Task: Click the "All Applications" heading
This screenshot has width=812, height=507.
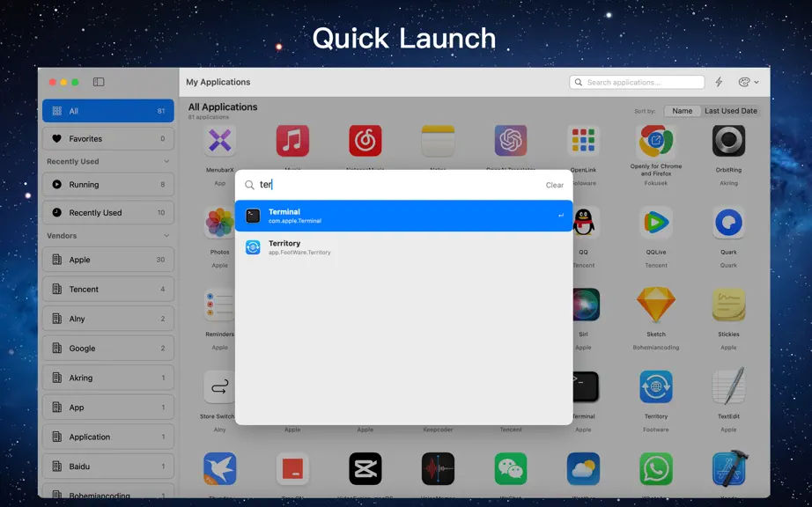Action: coord(223,107)
